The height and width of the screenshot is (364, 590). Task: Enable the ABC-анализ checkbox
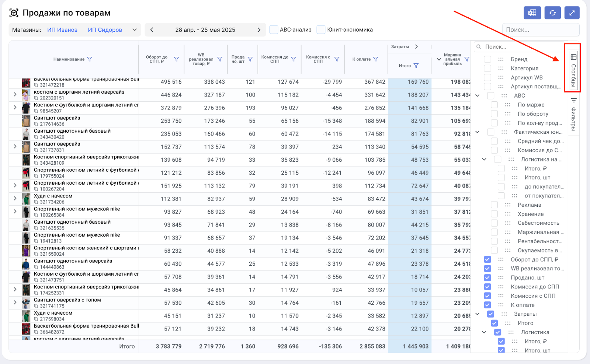(x=274, y=30)
